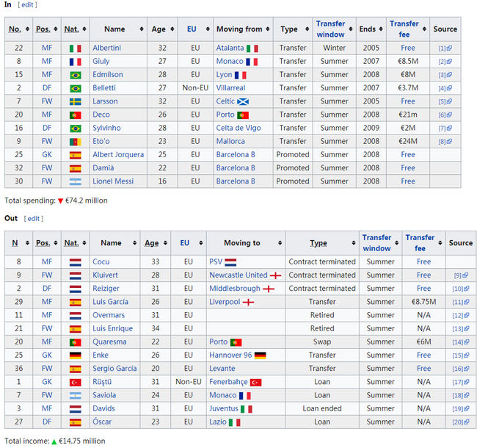Viewport: 477px width, 448px height.
Task: Open external source link [8]
Action: tap(445, 142)
